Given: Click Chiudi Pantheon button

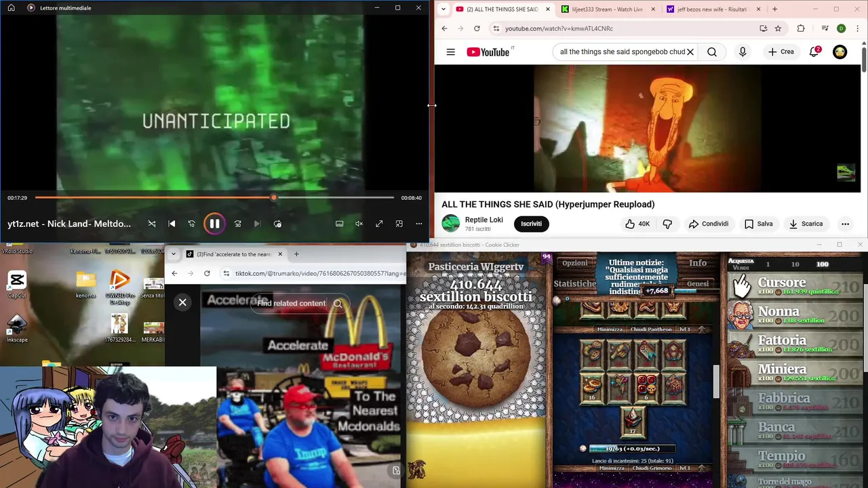Looking at the screenshot, I should pos(651,329).
